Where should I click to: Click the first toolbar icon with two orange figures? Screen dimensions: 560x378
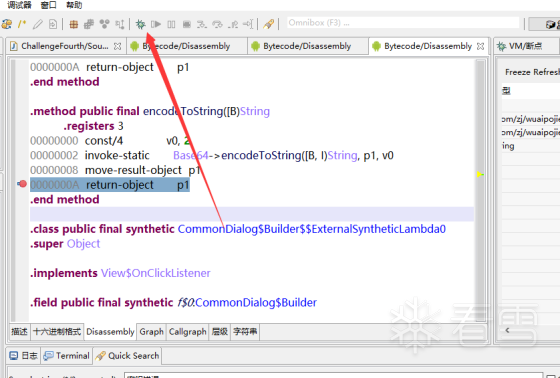pos(6,24)
